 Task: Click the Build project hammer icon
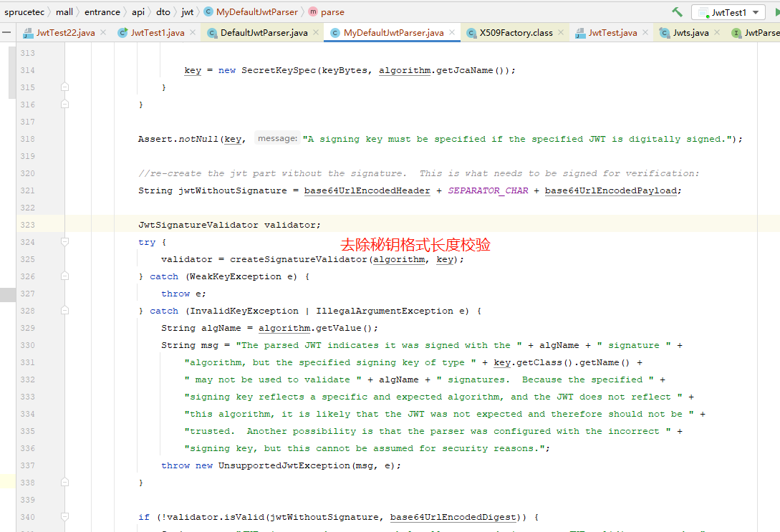(x=677, y=11)
